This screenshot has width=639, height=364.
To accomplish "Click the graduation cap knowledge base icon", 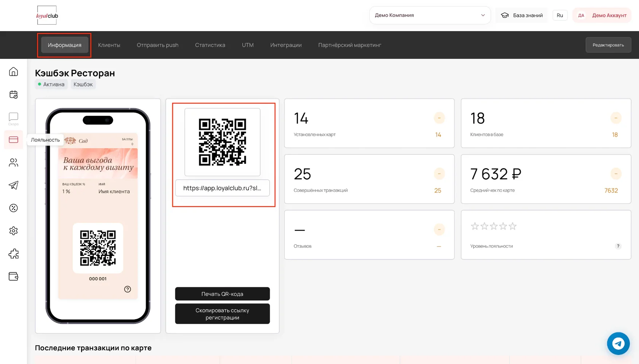I will coord(505,15).
